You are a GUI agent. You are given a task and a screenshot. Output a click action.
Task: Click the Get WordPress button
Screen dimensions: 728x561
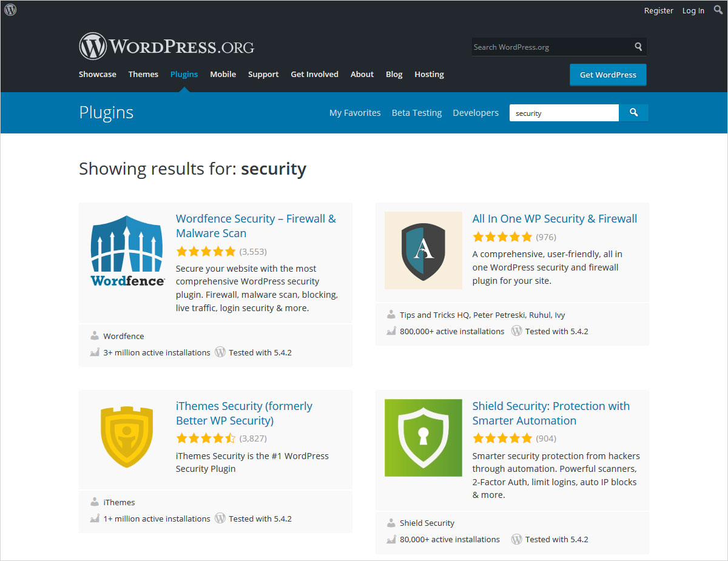[608, 75]
